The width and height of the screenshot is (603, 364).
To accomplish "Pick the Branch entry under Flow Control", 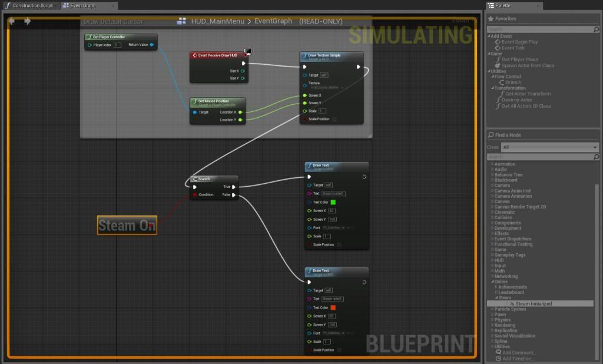I will coord(513,82).
